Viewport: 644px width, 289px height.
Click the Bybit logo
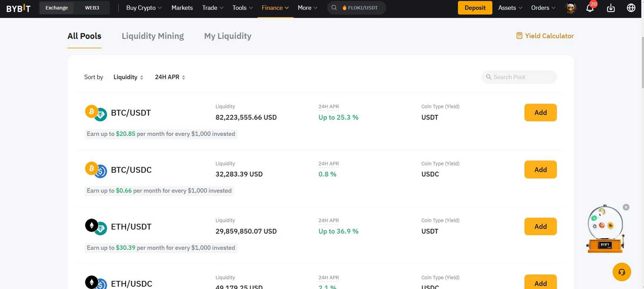tap(18, 8)
